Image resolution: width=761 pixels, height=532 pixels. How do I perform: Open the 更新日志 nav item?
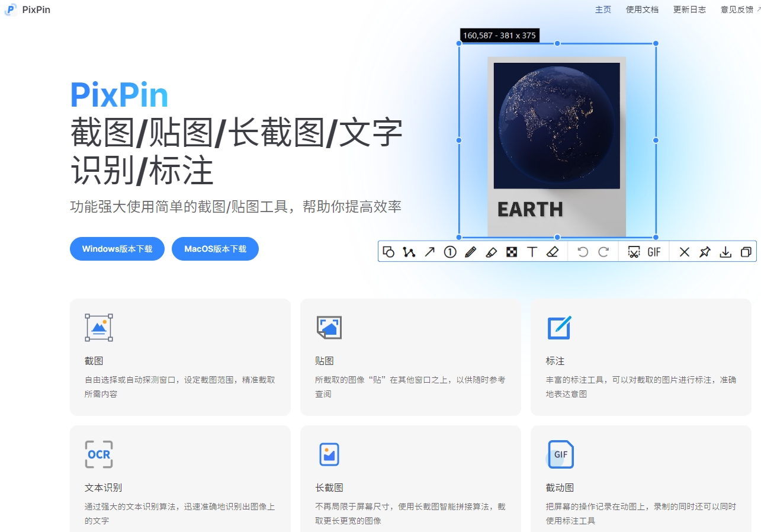click(x=689, y=9)
